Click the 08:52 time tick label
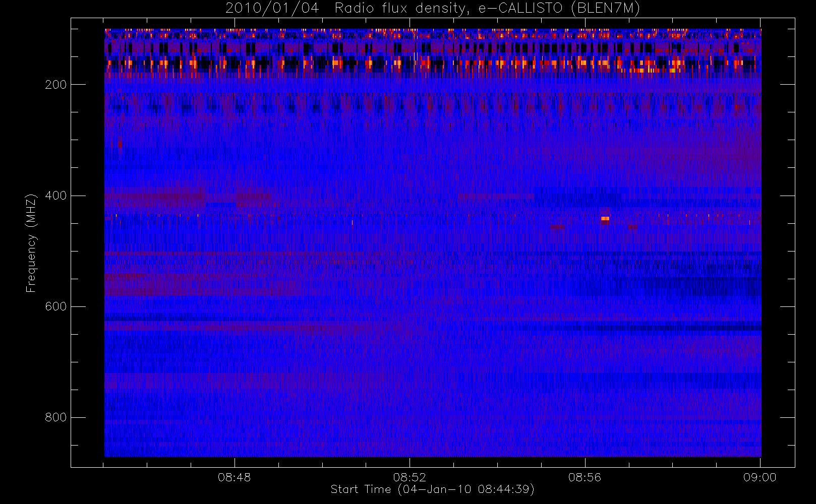This screenshot has height=504, width=816. tap(410, 477)
